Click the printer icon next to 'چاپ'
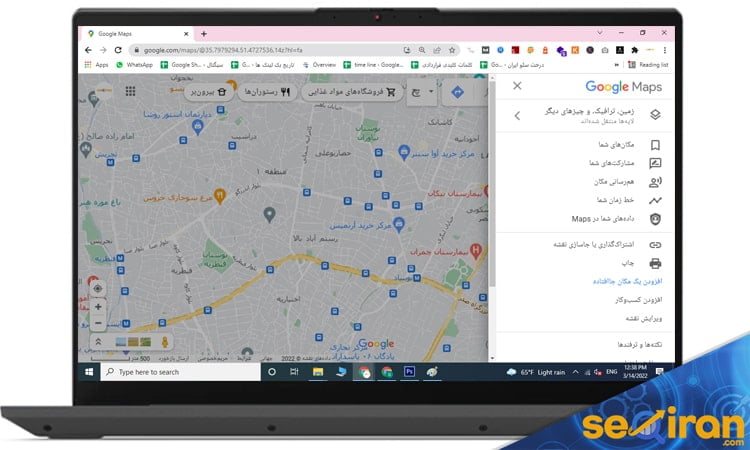Image resolution: width=750 pixels, height=450 pixels. coord(655,263)
